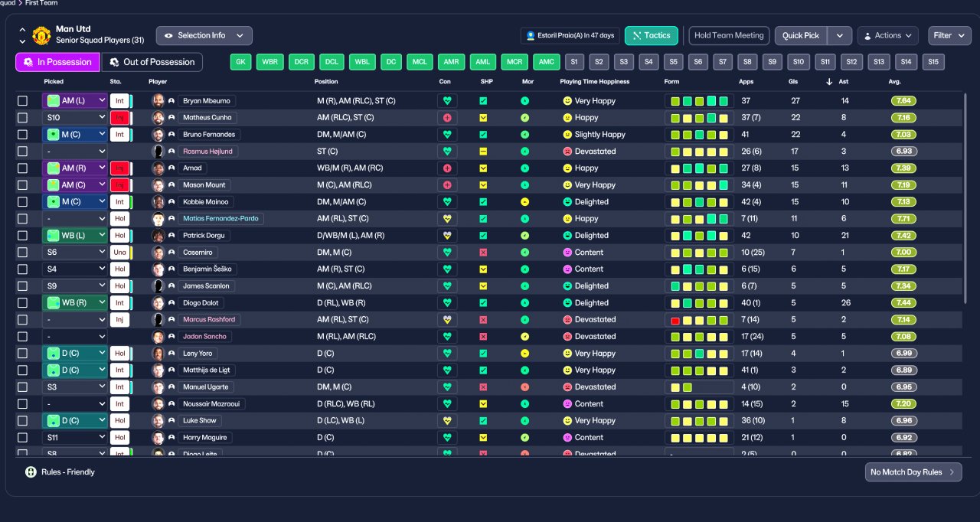Image resolution: width=980 pixels, height=522 pixels.
Task: Click Bryan Mbeumo's form squares
Action: pyautogui.click(x=700, y=101)
